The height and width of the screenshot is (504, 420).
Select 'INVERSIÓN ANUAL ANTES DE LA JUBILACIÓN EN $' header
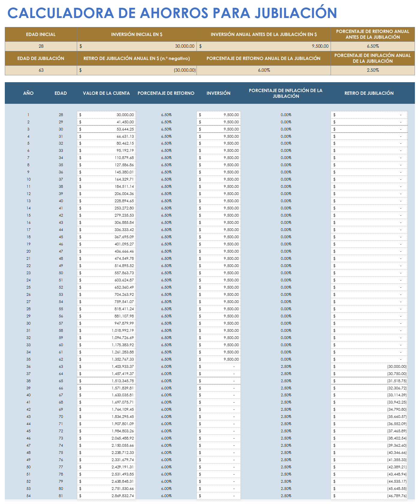point(264,34)
